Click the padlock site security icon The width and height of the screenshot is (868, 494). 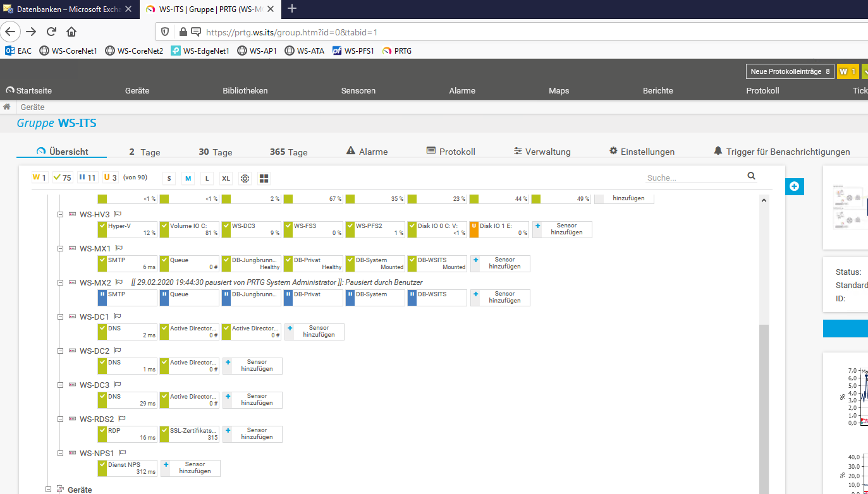coord(183,32)
